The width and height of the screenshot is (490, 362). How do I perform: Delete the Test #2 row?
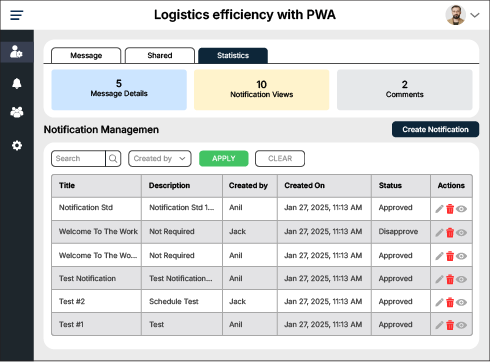tap(450, 302)
